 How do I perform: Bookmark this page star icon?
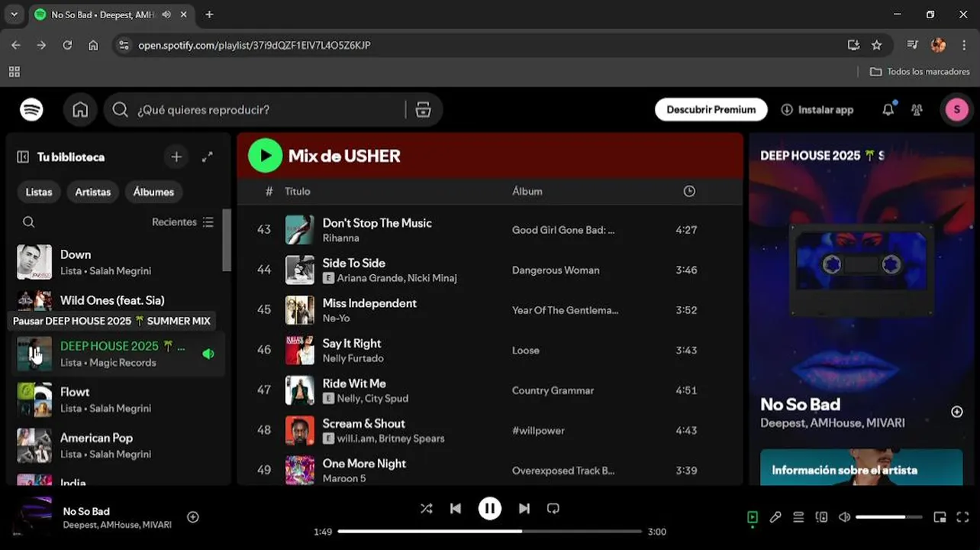coord(877,45)
